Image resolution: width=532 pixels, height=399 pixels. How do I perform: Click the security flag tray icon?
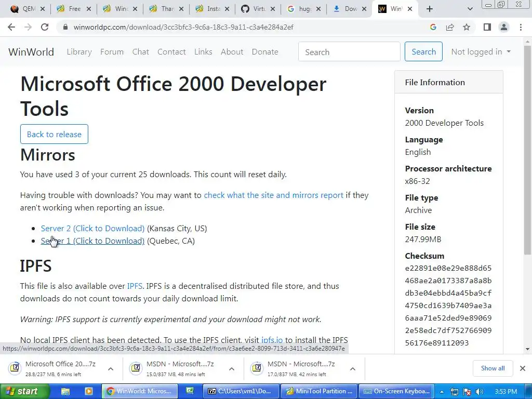pos(467,392)
